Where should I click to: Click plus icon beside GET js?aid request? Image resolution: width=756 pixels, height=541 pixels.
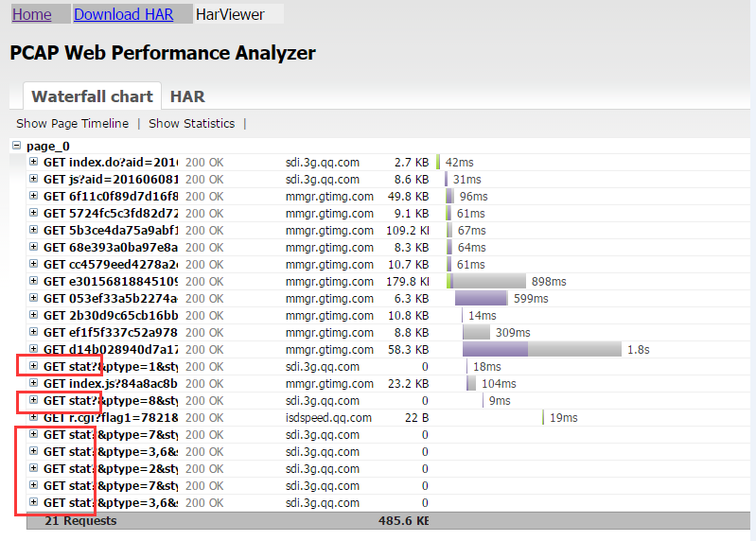click(34, 179)
